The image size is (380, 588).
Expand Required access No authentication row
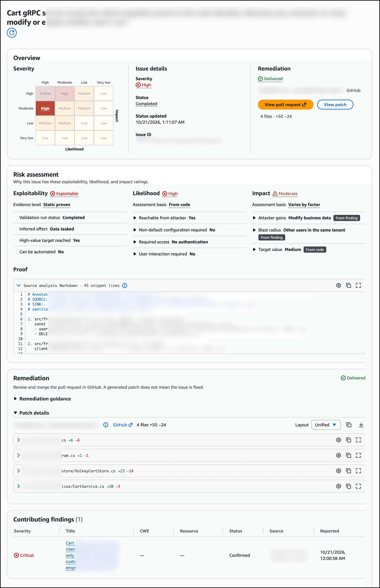click(x=135, y=242)
